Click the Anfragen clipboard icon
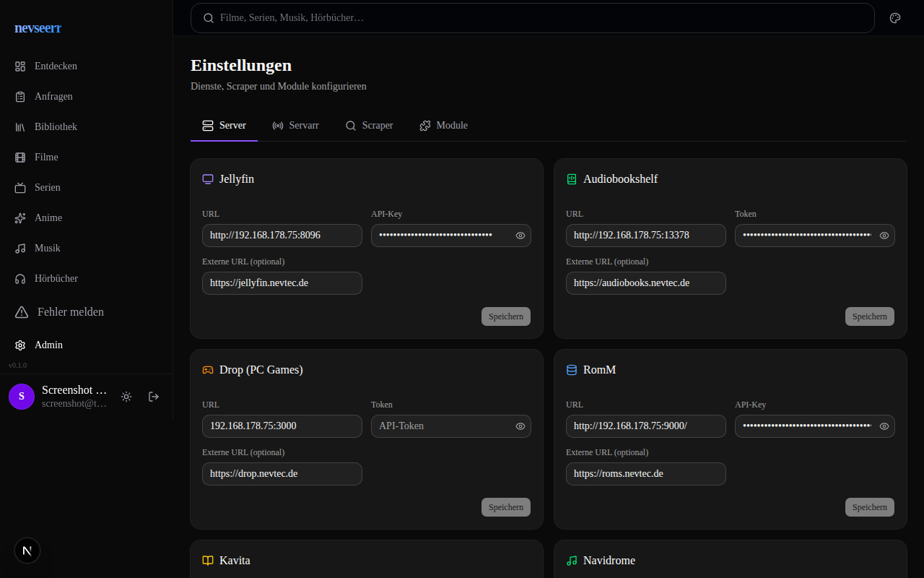Screen dimensions: 924x578 click(x=20, y=97)
